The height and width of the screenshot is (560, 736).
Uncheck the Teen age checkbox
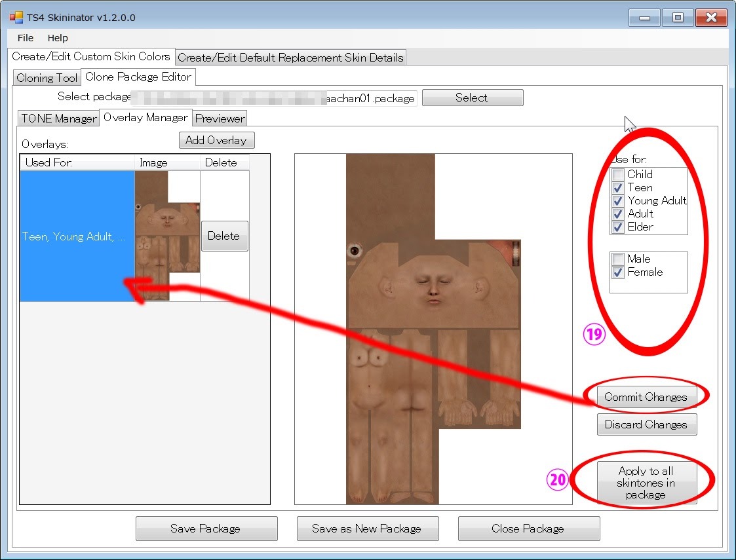pyautogui.click(x=618, y=188)
